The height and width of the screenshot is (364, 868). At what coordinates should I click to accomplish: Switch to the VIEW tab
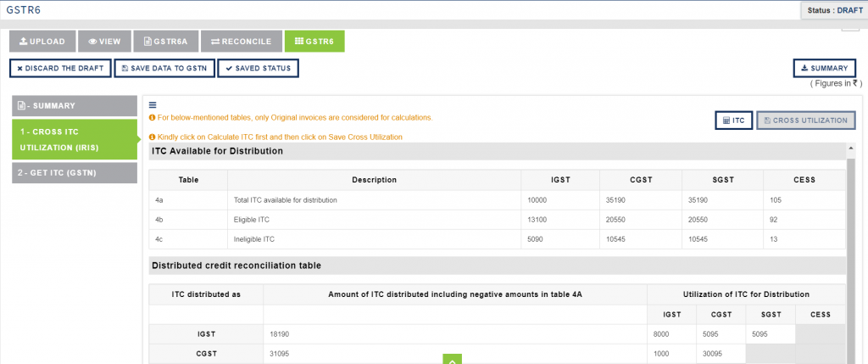[104, 42]
